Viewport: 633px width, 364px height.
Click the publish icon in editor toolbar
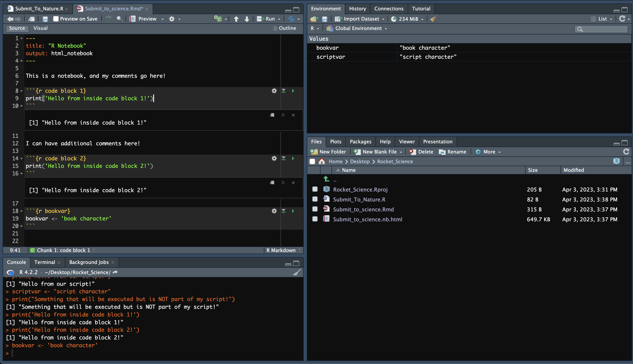[x=291, y=19]
